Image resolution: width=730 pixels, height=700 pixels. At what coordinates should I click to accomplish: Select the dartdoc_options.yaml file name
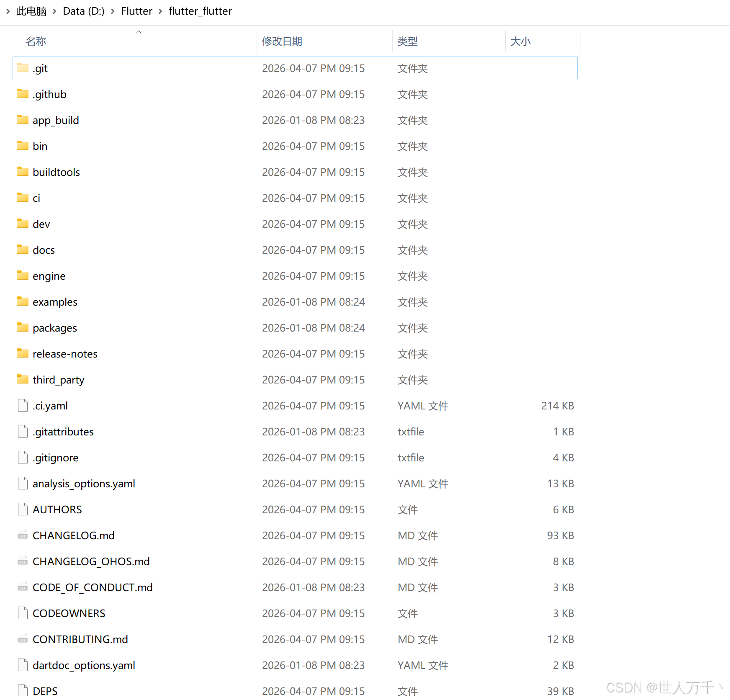click(x=84, y=665)
